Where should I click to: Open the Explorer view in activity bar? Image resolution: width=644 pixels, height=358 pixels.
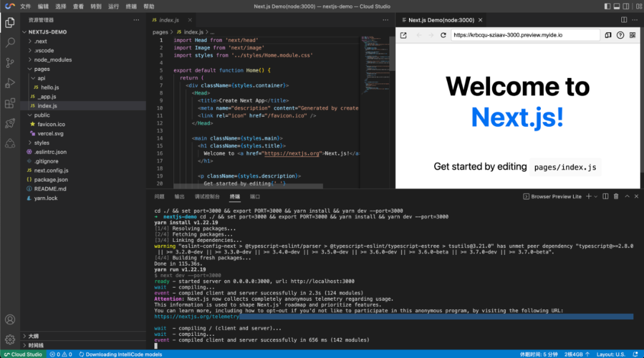pyautogui.click(x=10, y=22)
